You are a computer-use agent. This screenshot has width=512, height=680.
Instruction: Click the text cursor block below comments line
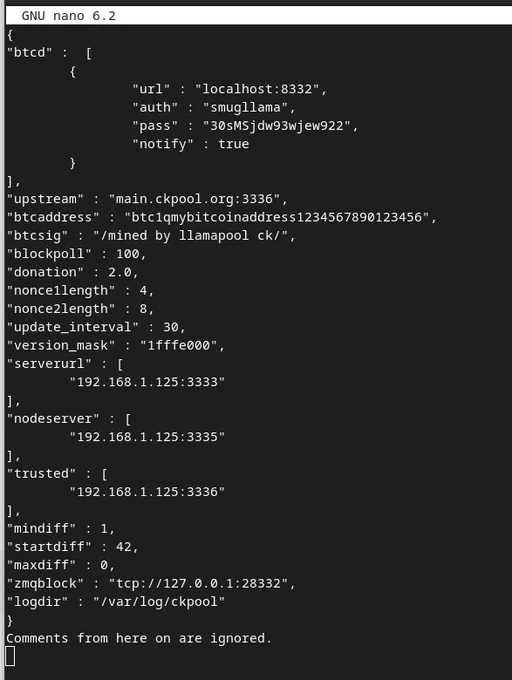coord(10,656)
